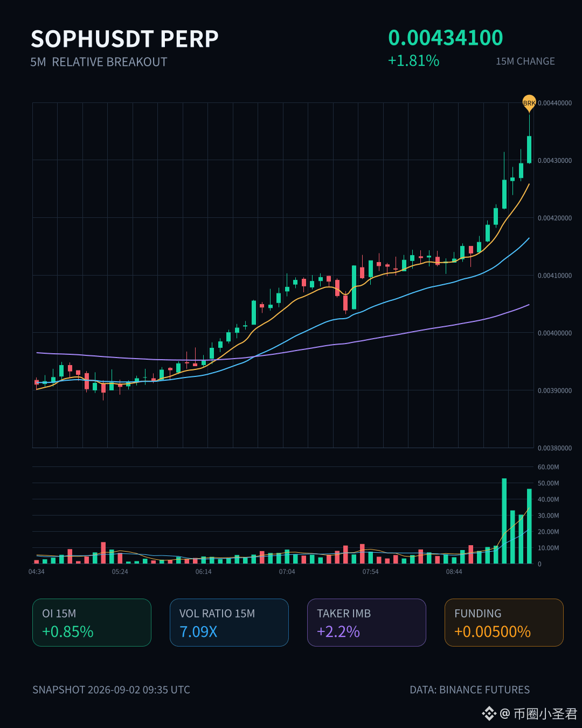Click the 07:04 time axis label
This screenshot has height=728, width=582.
(287, 572)
